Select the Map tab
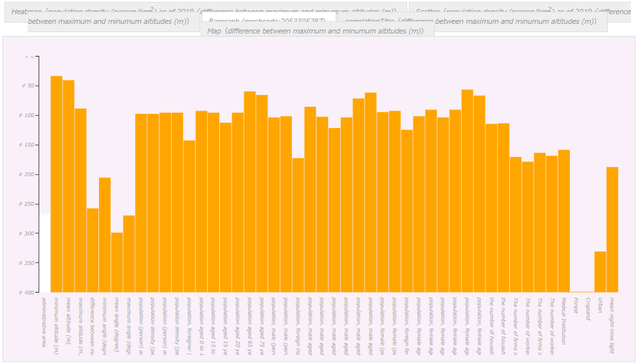The image size is (636, 364). click(316, 31)
